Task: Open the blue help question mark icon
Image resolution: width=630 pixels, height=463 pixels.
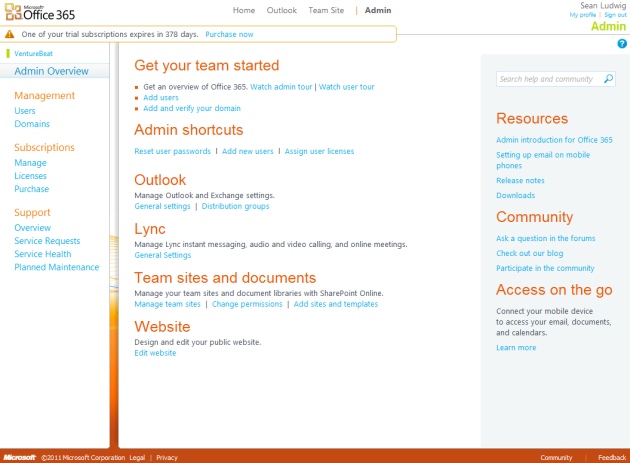Action: (x=622, y=44)
